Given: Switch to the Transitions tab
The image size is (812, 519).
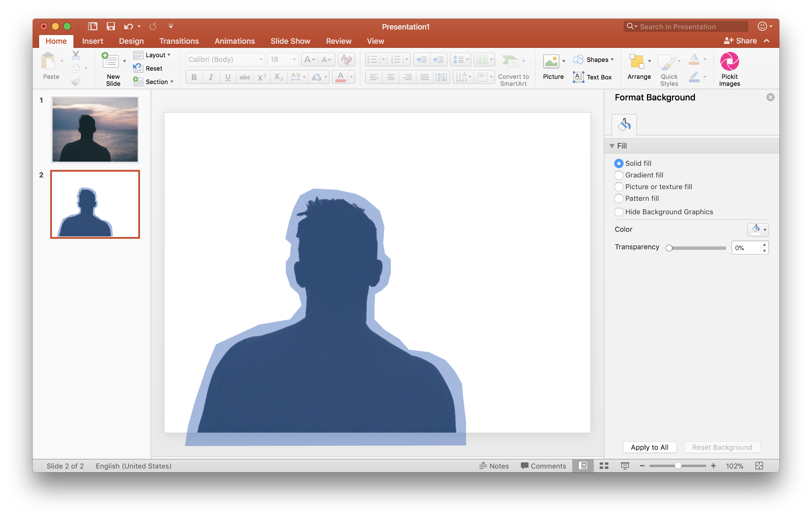Looking at the screenshot, I should (179, 41).
